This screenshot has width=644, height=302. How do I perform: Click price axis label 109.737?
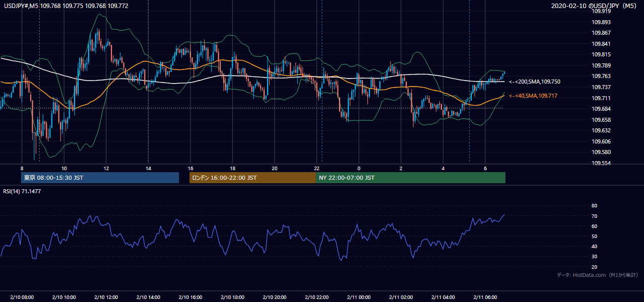pyautogui.click(x=602, y=87)
